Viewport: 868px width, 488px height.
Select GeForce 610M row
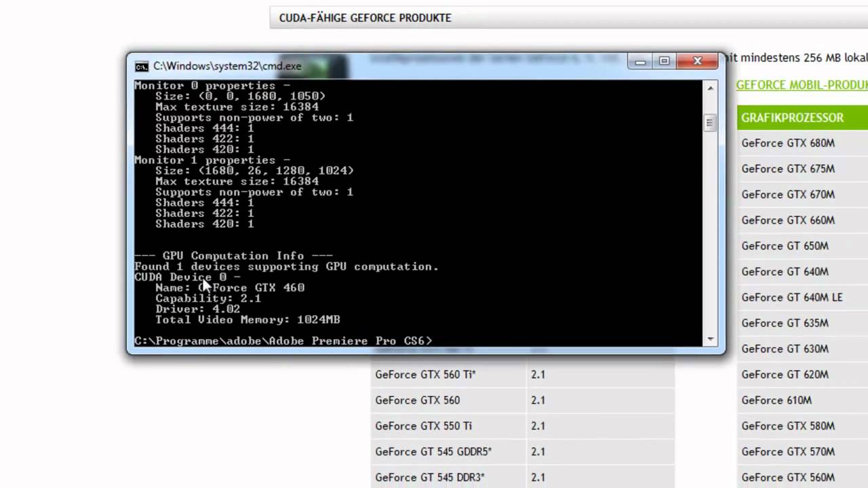pyautogui.click(x=802, y=401)
